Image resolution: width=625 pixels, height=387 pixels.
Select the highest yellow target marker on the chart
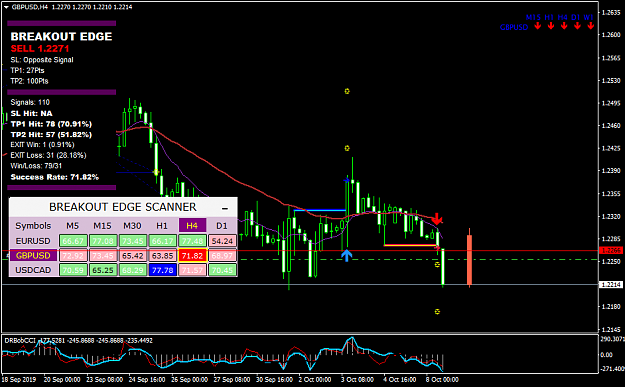click(347, 91)
